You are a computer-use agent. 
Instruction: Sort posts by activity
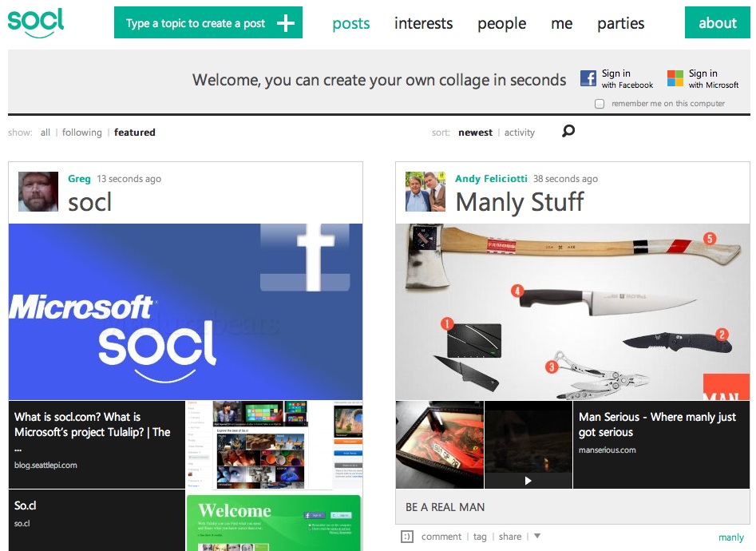pyautogui.click(x=519, y=133)
